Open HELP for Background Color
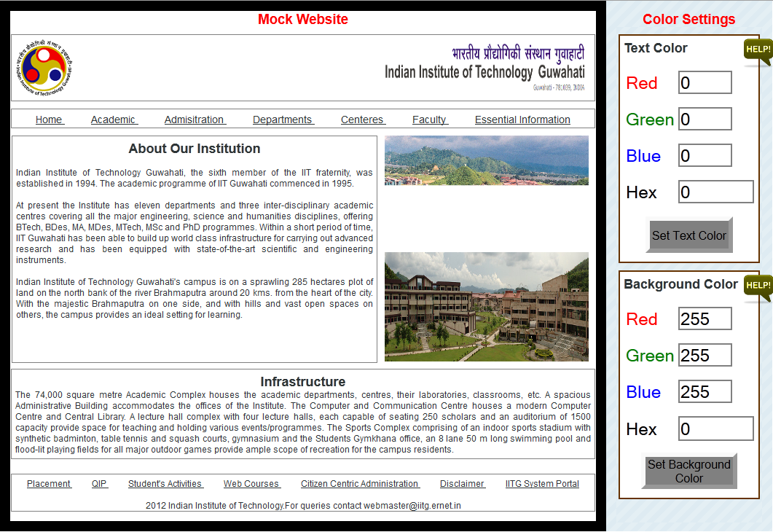The image size is (773, 532). pyautogui.click(x=758, y=287)
